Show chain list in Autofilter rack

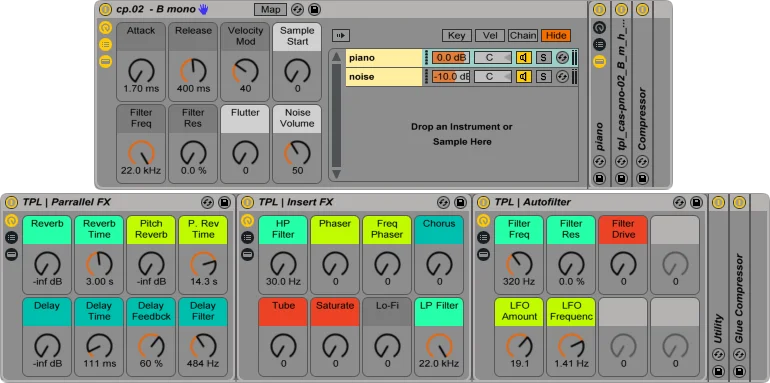(x=483, y=238)
